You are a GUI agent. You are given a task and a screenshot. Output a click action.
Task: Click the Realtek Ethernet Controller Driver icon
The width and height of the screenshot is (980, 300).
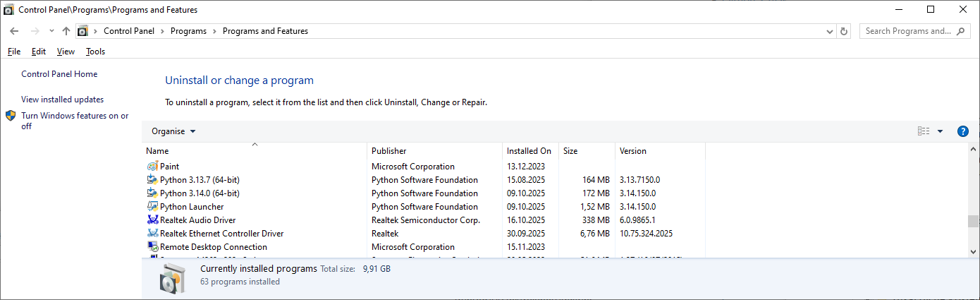[153, 234]
